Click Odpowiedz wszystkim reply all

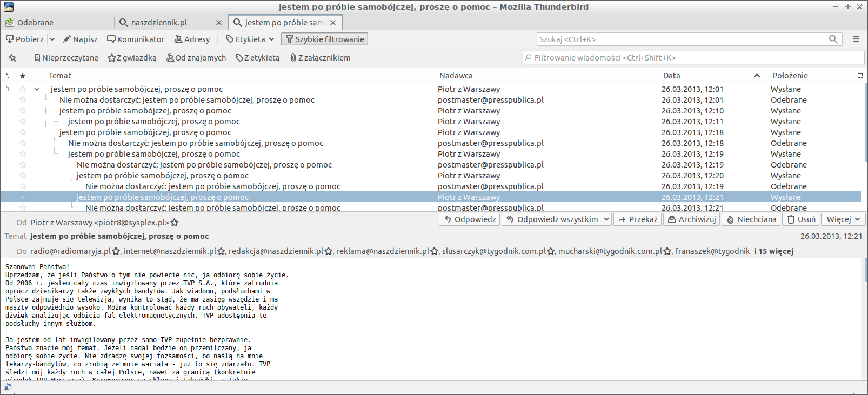(x=552, y=219)
